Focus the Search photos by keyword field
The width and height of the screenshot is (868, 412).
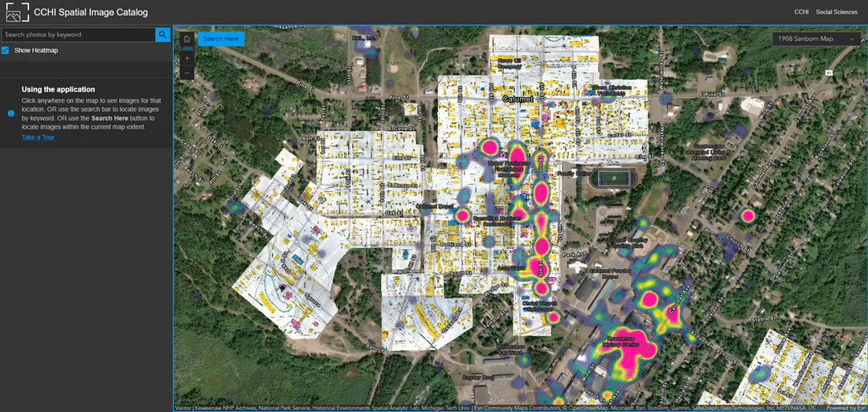[x=77, y=35]
